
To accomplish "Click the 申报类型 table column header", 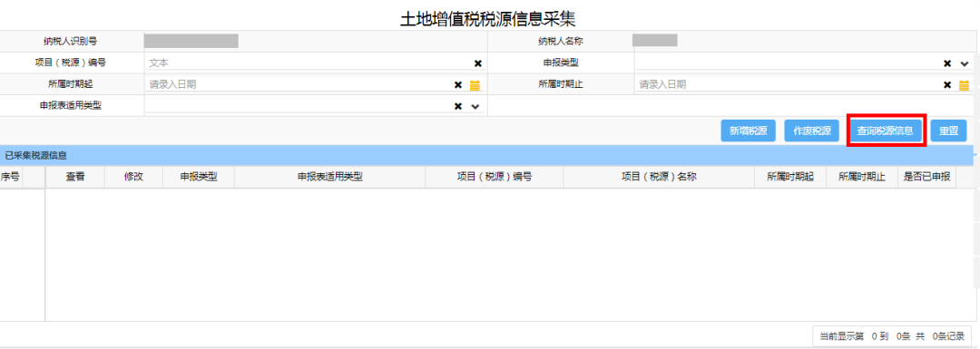I will 199,177.
